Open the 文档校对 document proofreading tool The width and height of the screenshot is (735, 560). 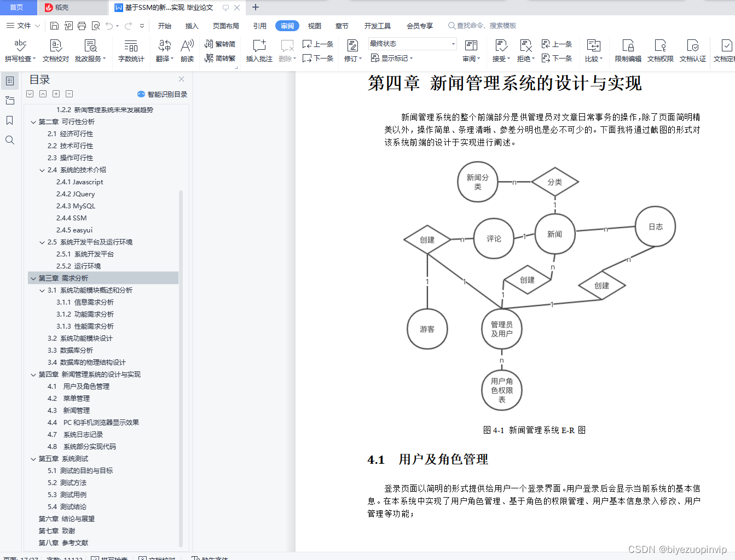[x=55, y=49]
